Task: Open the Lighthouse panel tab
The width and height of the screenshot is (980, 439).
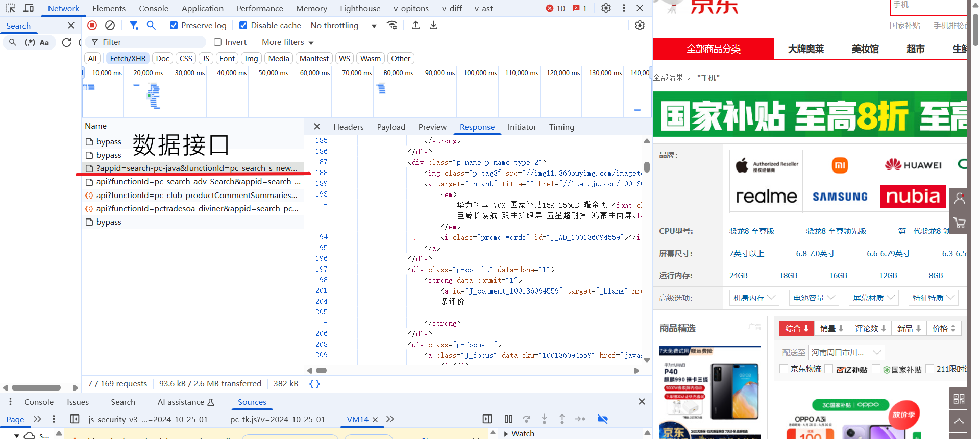Action: [360, 8]
